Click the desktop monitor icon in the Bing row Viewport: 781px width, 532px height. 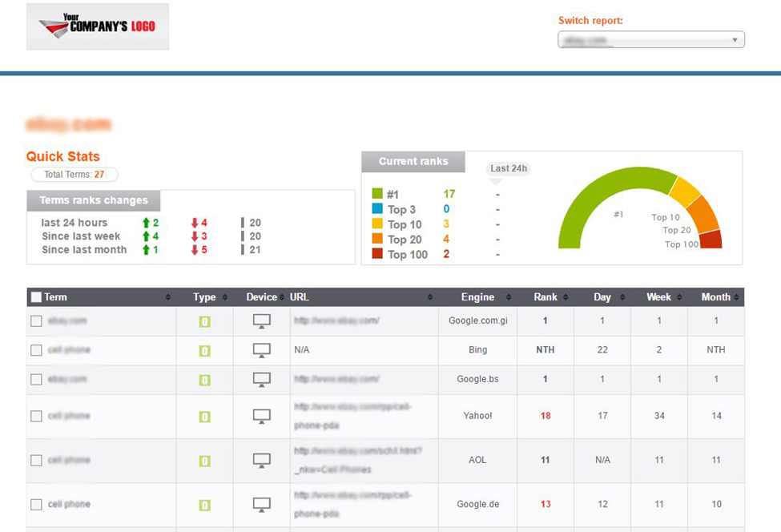click(262, 350)
